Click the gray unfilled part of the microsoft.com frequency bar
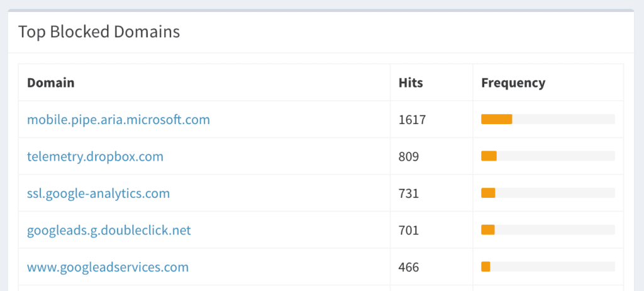 563,119
